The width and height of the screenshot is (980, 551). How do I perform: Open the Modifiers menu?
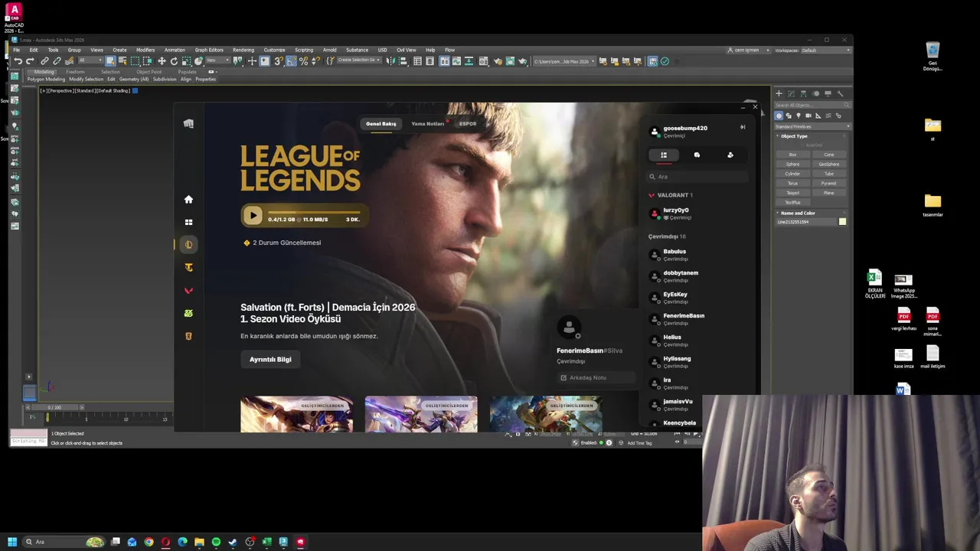click(x=145, y=50)
